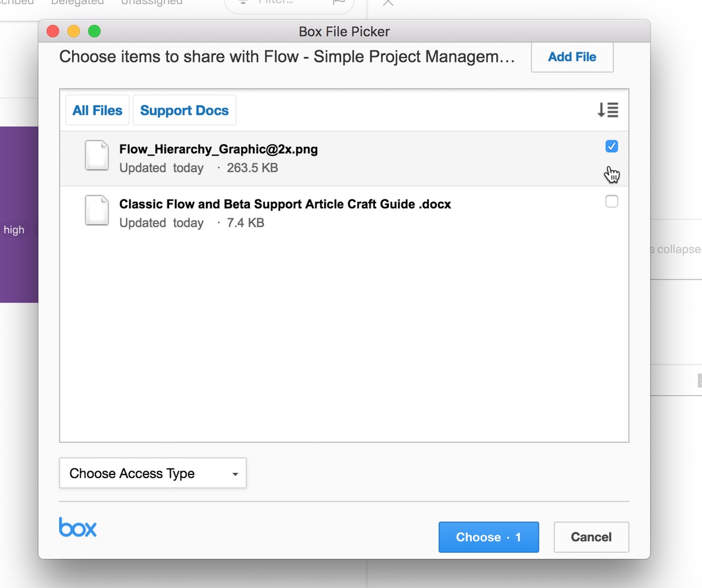
Task: Click the green zoom window button
Action: [94, 31]
